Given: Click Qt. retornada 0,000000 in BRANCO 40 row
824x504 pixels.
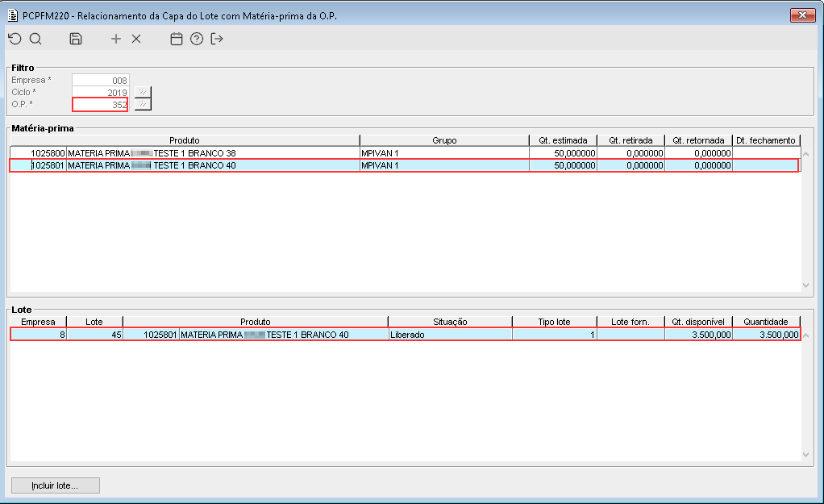Looking at the screenshot, I should point(698,165).
